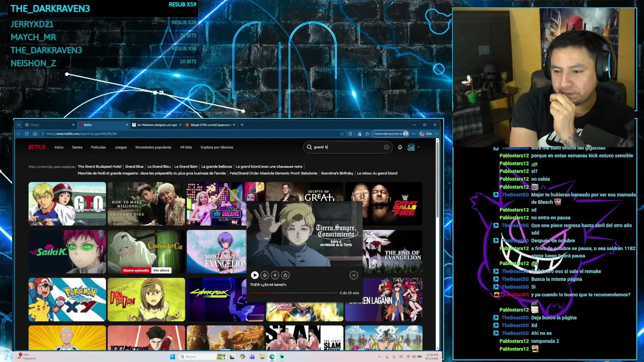Open the Saiki K. thumbnail
This screenshot has width=644, height=362.
67,251
